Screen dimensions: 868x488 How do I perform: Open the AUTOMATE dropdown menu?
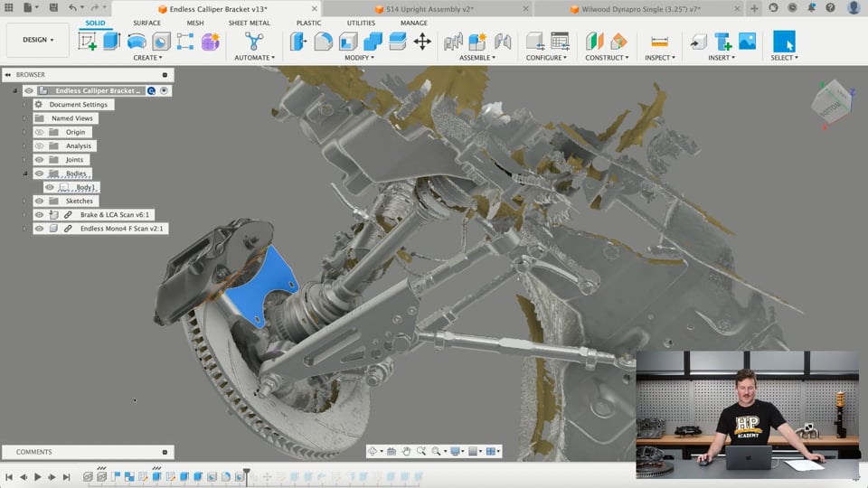coord(255,58)
